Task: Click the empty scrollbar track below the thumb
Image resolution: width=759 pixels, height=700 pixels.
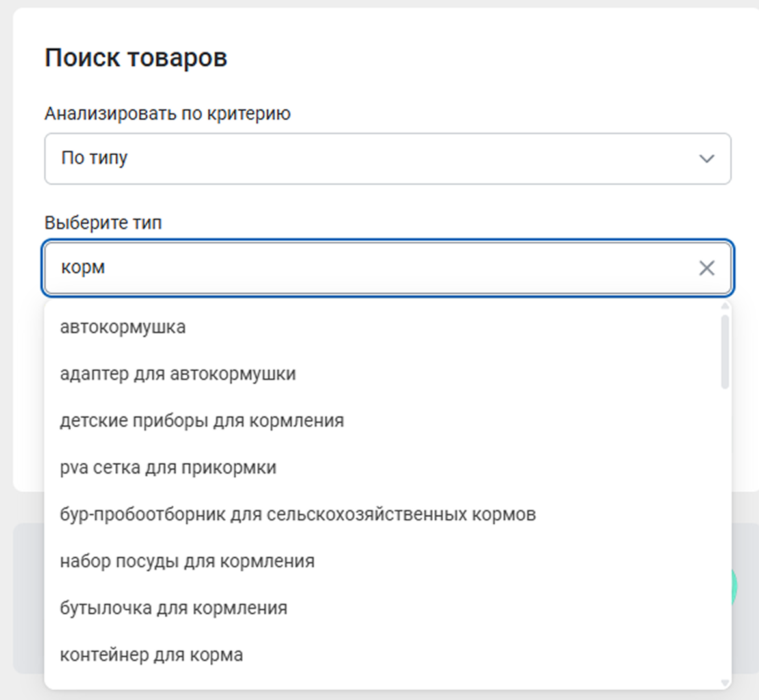Action: (724, 520)
